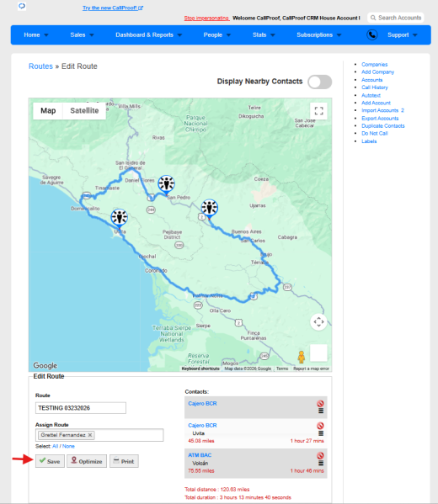Open Autotext sidebar link
The height and width of the screenshot is (504, 438).
[x=371, y=95]
